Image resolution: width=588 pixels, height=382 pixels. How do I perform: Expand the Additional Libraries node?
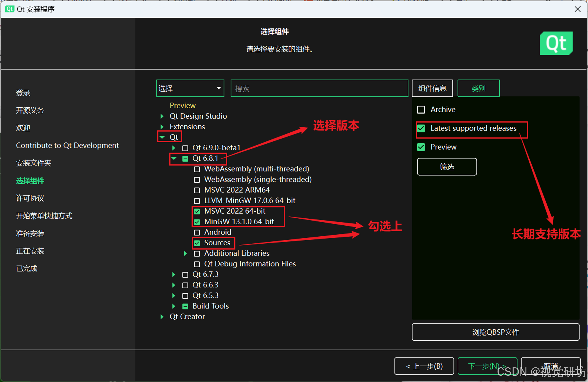[x=185, y=253]
